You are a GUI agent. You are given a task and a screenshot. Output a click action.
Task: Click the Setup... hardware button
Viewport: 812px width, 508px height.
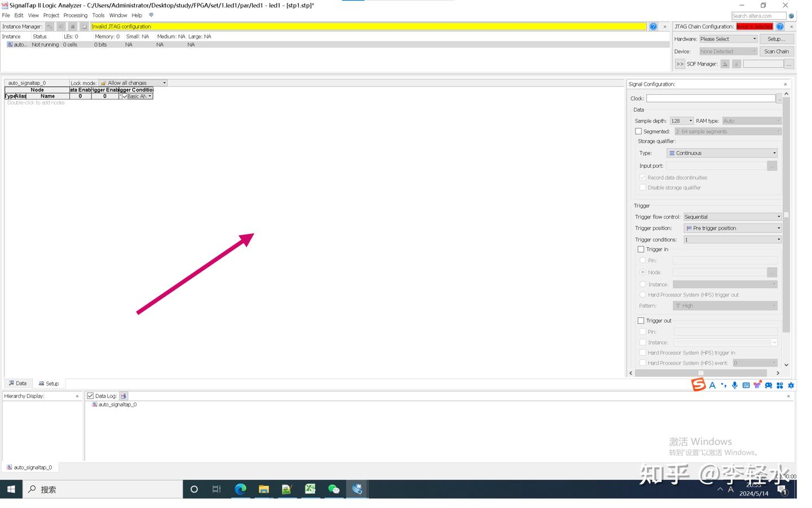(x=776, y=39)
